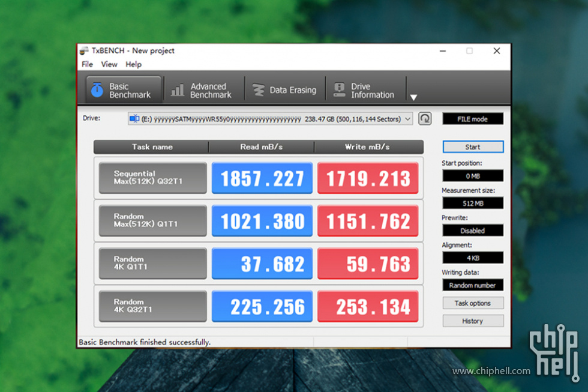This screenshot has height=392, width=588.
Task: Open the File menu
Action: pyautogui.click(x=88, y=64)
